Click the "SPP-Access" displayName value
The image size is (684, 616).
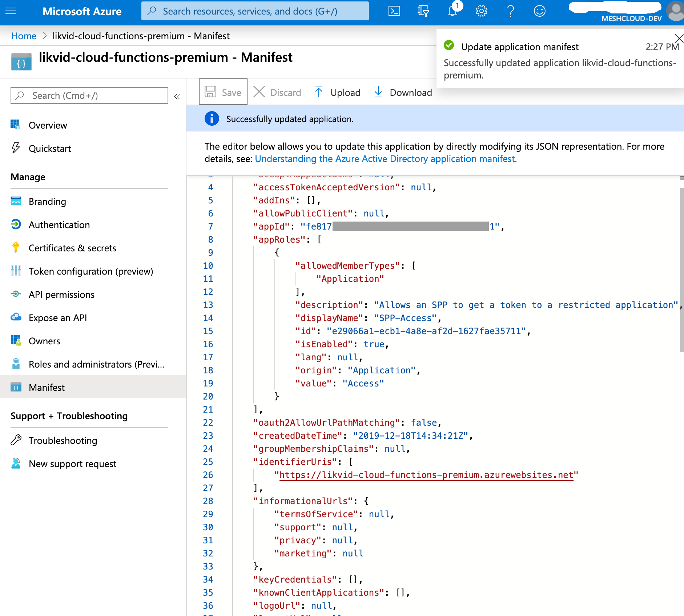pos(405,318)
